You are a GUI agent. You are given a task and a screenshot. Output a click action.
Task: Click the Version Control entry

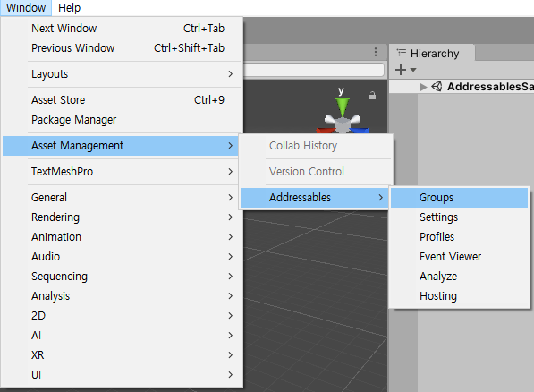pyautogui.click(x=316, y=172)
